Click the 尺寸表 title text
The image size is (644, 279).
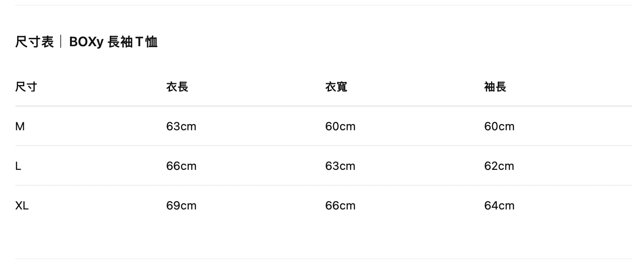point(34,42)
